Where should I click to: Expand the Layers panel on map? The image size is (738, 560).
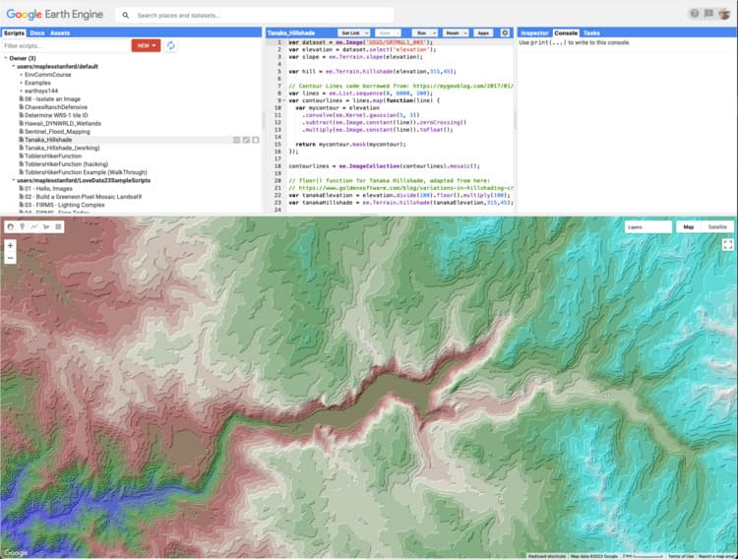click(x=646, y=226)
